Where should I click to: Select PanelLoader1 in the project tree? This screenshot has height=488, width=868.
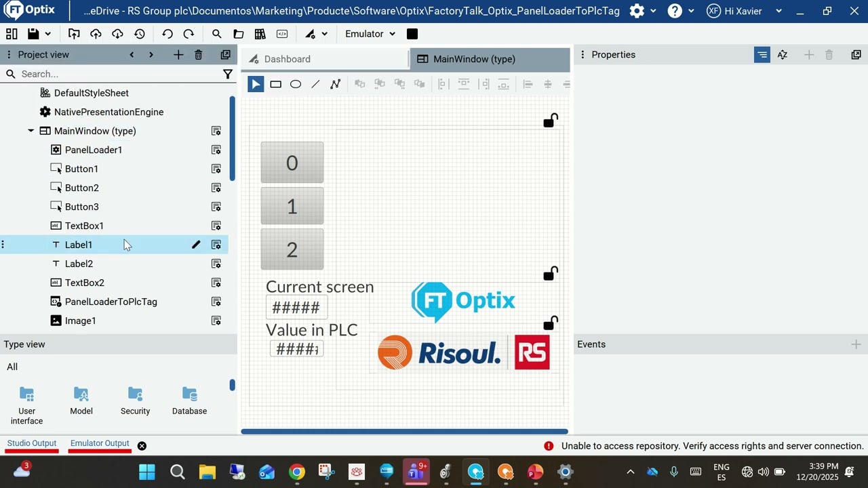coord(94,150)
